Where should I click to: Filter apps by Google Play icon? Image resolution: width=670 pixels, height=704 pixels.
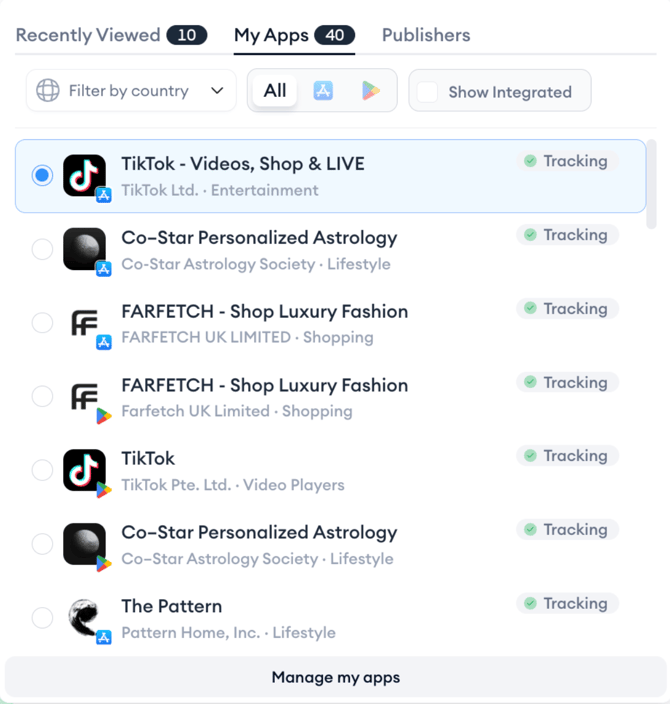point(370,91)
